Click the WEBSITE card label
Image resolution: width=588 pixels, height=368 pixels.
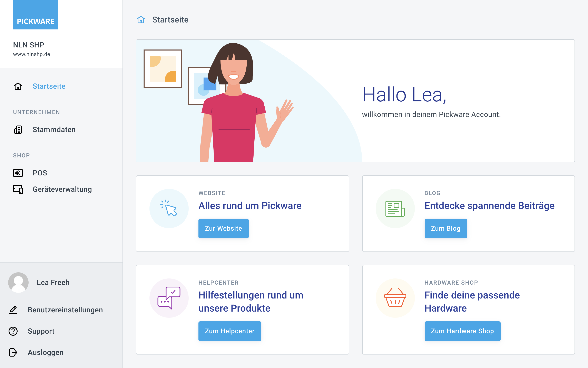[x=212, y=193]
